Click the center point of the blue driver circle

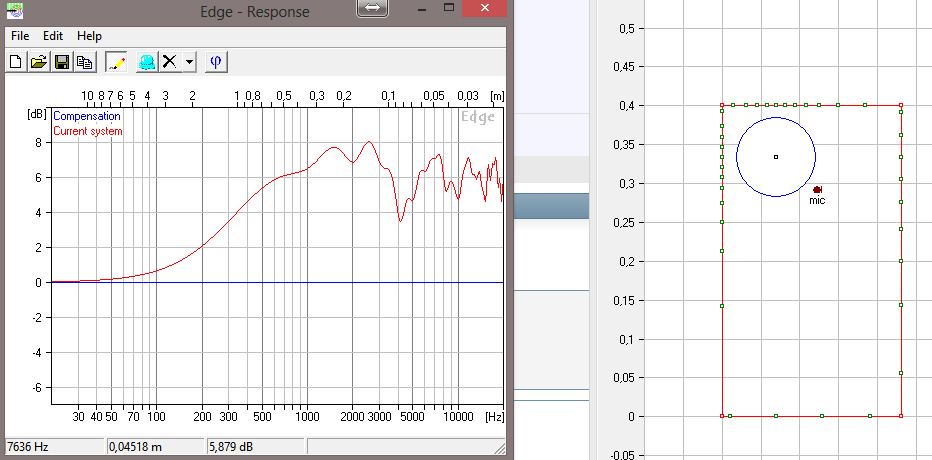(x=776, y=157)
